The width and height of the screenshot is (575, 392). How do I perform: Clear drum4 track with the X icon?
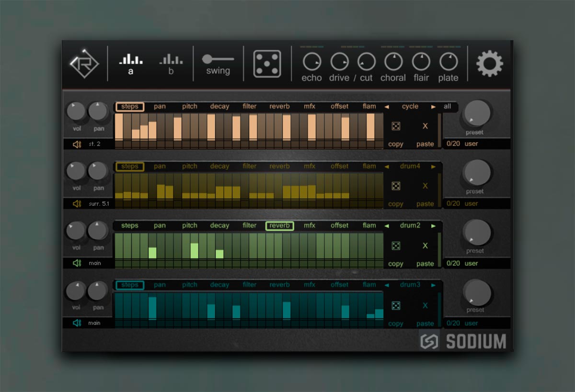[425, 186]
